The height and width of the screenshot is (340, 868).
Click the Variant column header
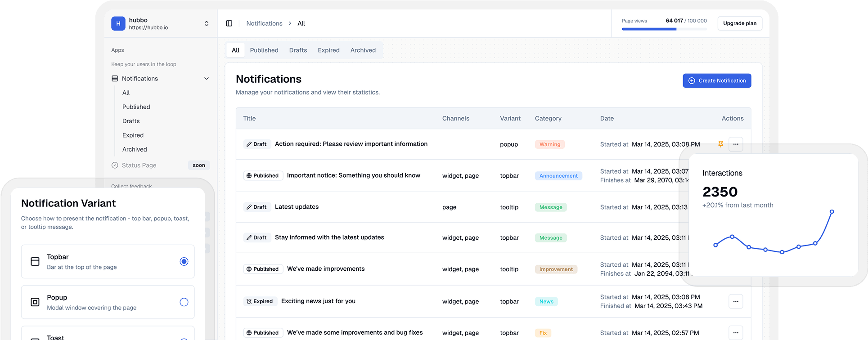click(x=510, y=118)
